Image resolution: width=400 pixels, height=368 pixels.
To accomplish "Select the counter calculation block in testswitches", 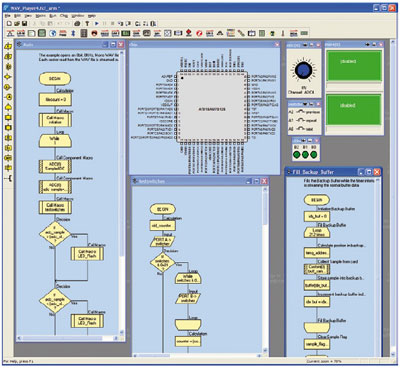I will tap(188, 341).
